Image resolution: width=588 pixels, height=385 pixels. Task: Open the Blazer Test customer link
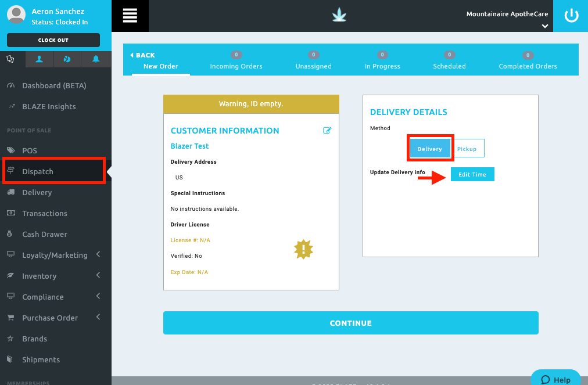pos(189,146)
